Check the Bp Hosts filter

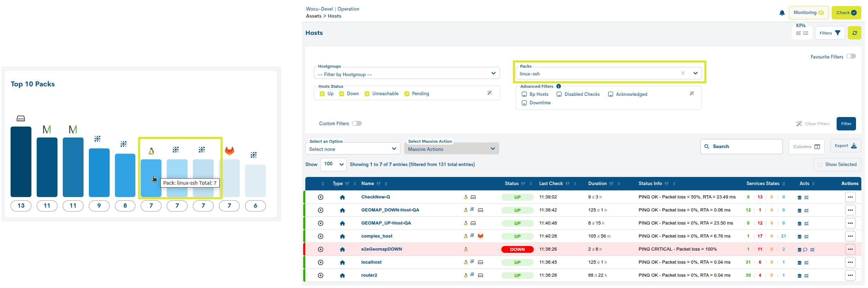(x=524, y=94)
